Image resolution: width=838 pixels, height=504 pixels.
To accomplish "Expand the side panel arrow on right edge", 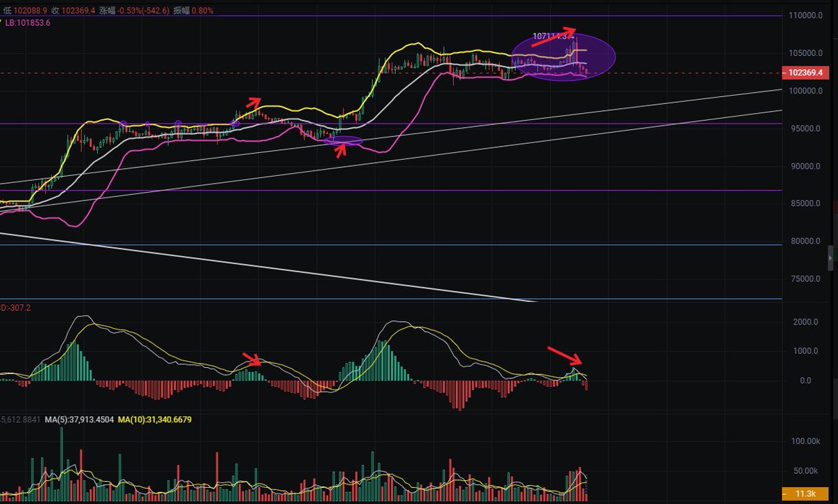I will click(831, 258).
